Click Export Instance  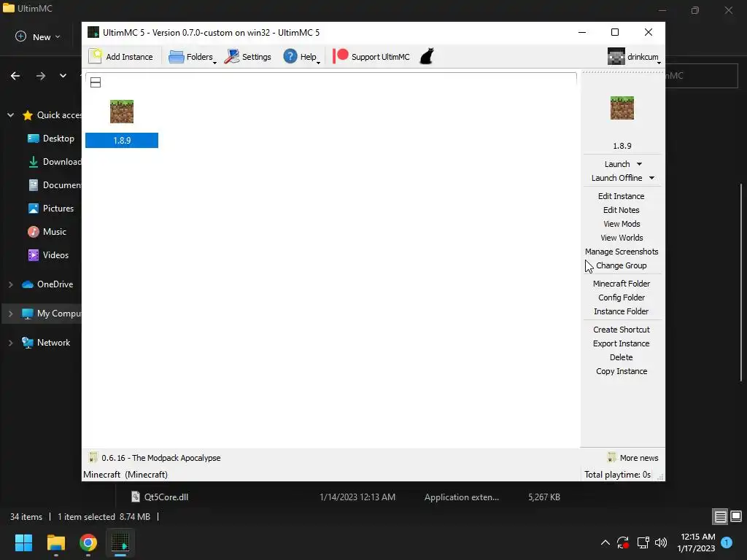pos(622,343)
